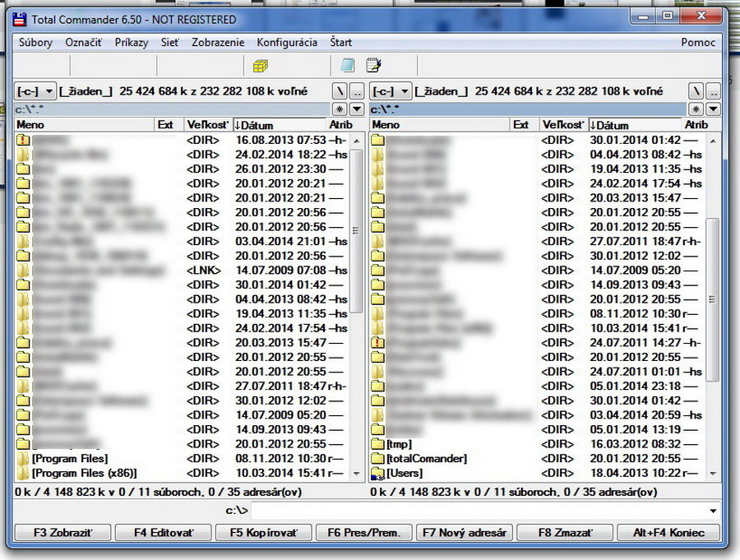The height and width of the screenshot is (560, 740).
Task: Open the Notepad toolbar icon
Action: [x=348, y=65]
